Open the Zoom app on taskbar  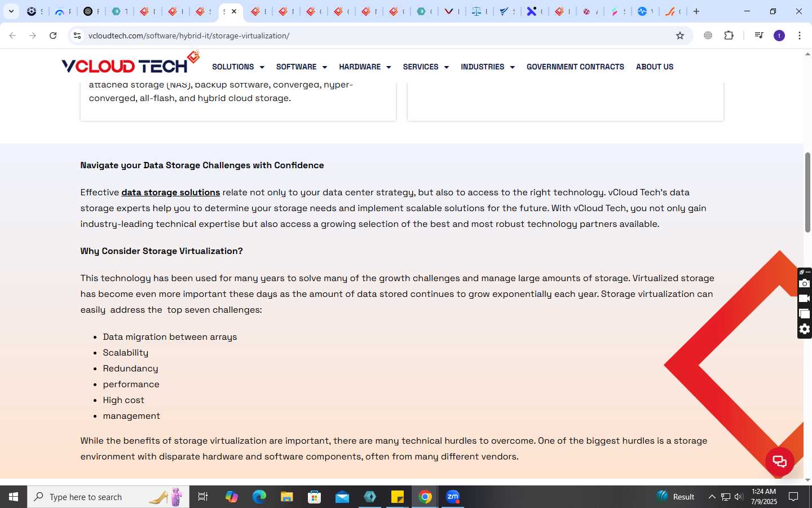coord(453,497)
